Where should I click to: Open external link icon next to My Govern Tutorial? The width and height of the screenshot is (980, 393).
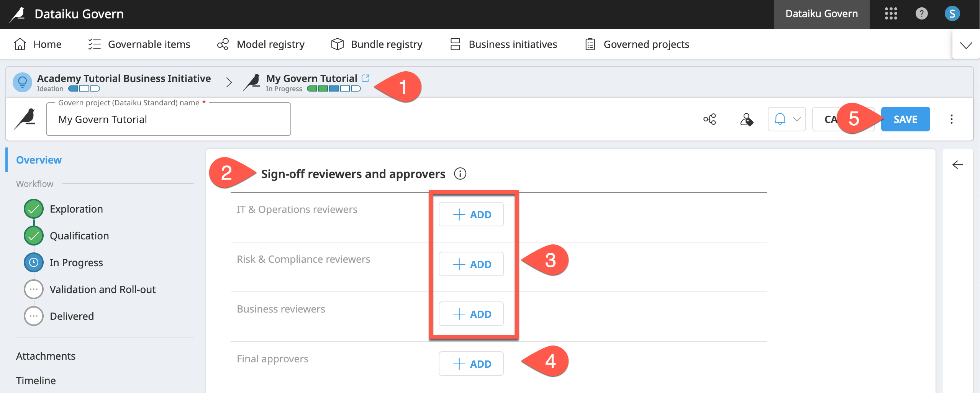(x=365, y=78)
